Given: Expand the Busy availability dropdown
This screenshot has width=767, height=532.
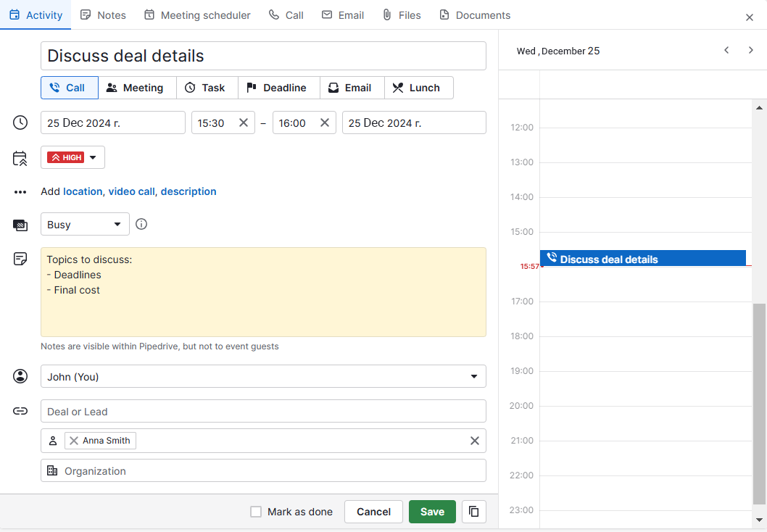Looking at the screenshot, I should pyautogui.click(x=85, y=225).
